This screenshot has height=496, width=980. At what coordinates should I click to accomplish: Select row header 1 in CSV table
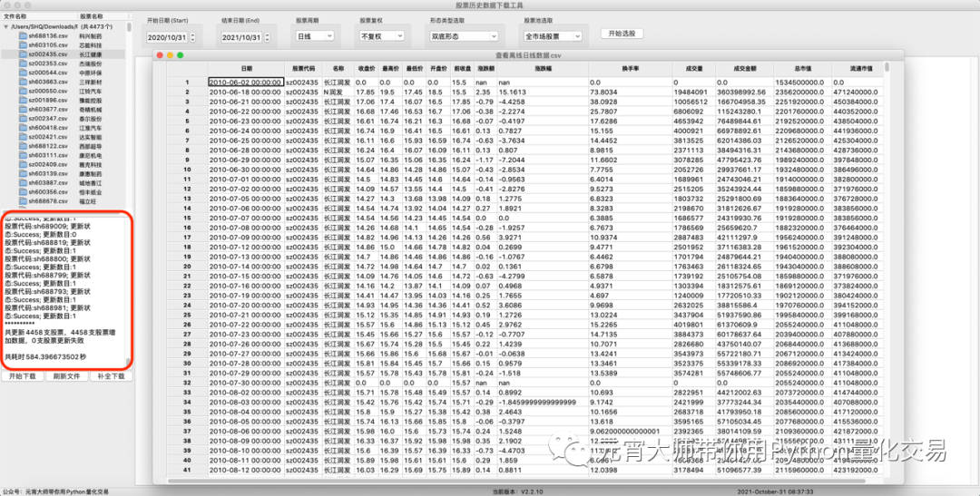point(187,82)
